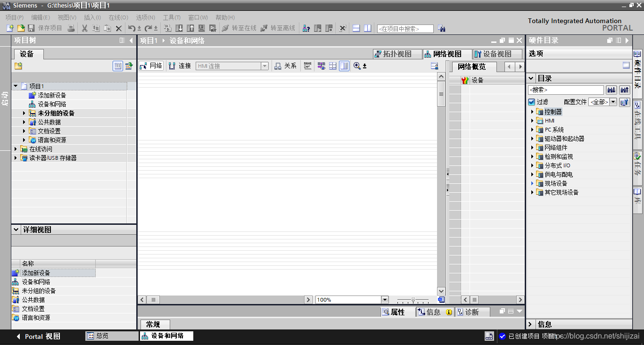Open the HMI 连接 connection type dropdown
This screenshot has width=644, height=345.
coord(264,66)
